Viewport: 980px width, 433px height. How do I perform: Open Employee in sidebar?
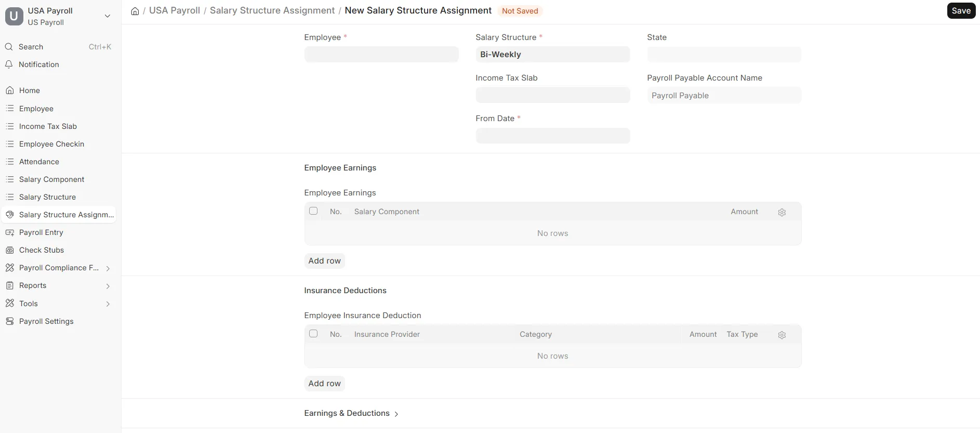coord(59,109)
